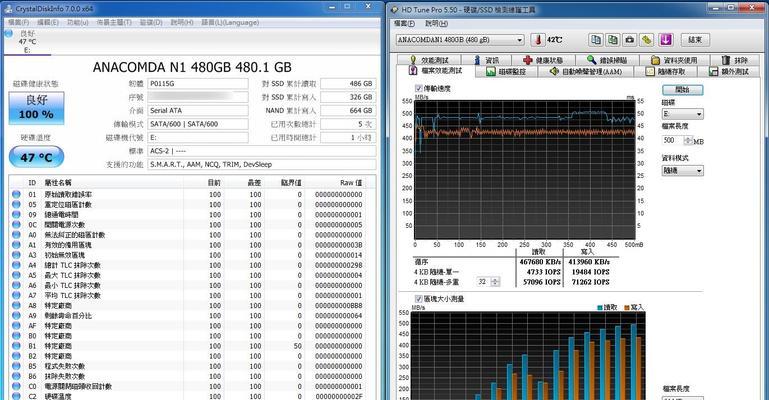
Task: Open HD Tune 檔案(F) file menu
Action: coord(404,24)
